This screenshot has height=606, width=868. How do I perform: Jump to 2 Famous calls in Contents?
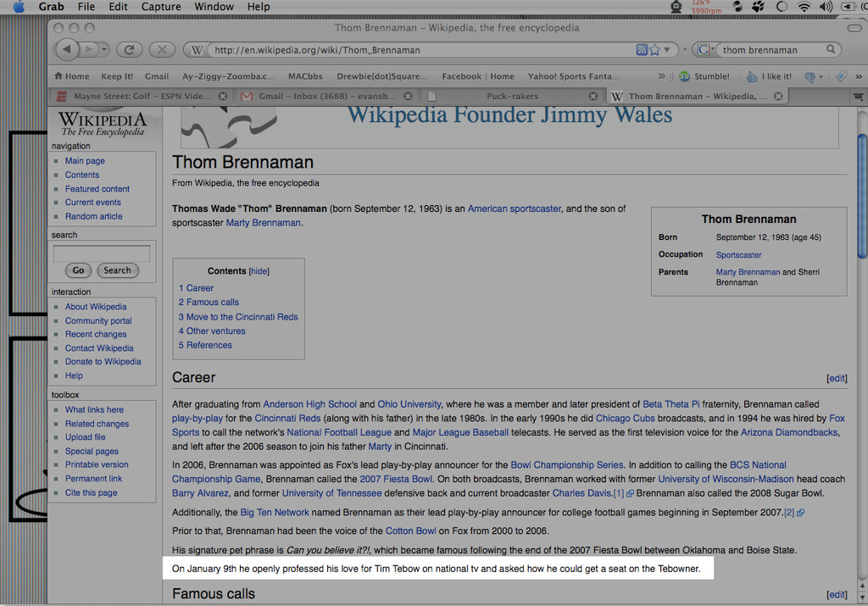pos(209,303)
